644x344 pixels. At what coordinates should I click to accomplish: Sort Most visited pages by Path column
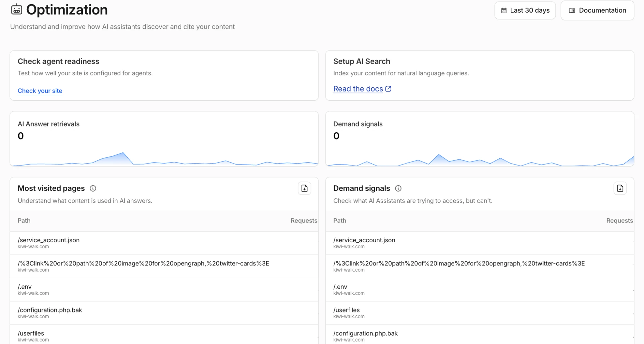point(24,221)
